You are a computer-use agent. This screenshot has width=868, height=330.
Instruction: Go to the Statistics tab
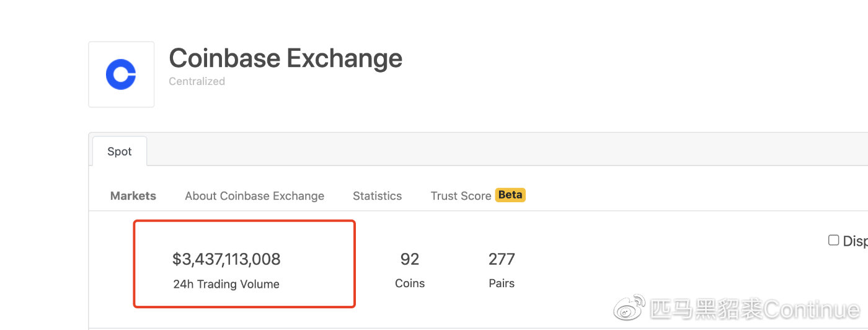(x=378, y=196)
